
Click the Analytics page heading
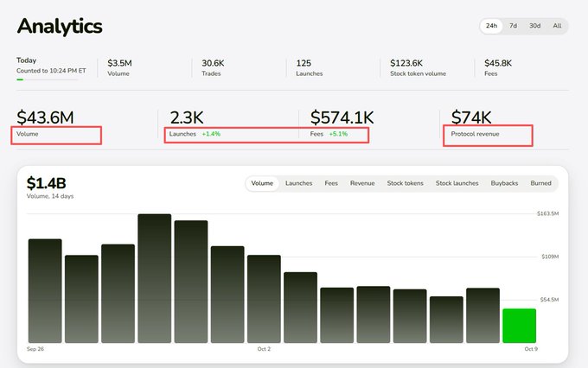point(60,26)
